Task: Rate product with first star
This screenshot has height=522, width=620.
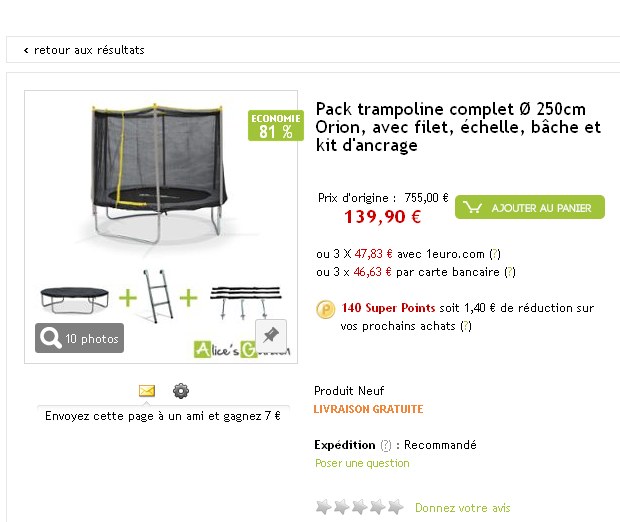Action: pyautogui.click(x=323, y=507)
